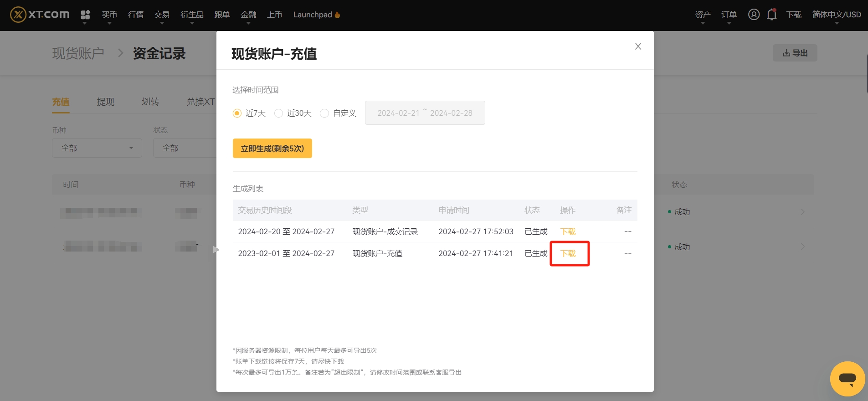Click 下载 in the top navigation
The height and width of the screenshot is (401, 868).
click(794, 15)
